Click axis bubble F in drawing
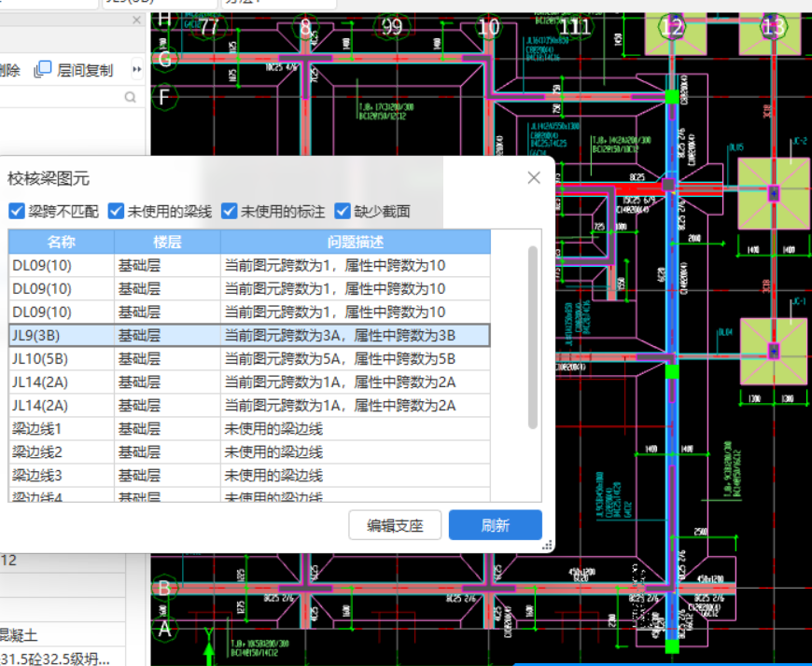The width and height of the screenshot is (812, 666). (164, 97)
